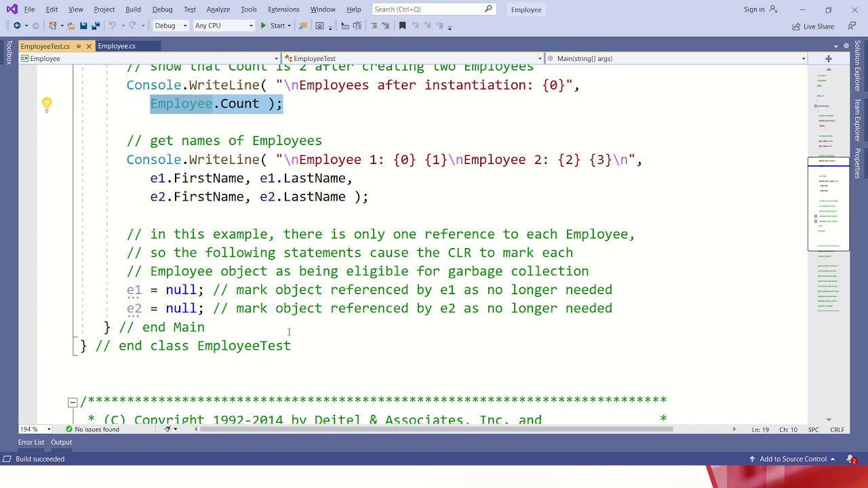Click the Live Share button
Image resolution: width=868 pixels, height=488 pixels.
813,26
